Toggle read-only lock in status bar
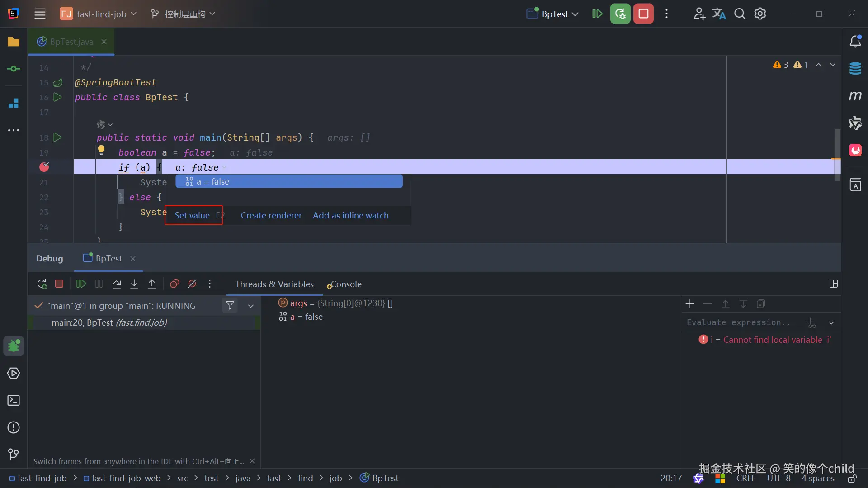 [852, 478]
